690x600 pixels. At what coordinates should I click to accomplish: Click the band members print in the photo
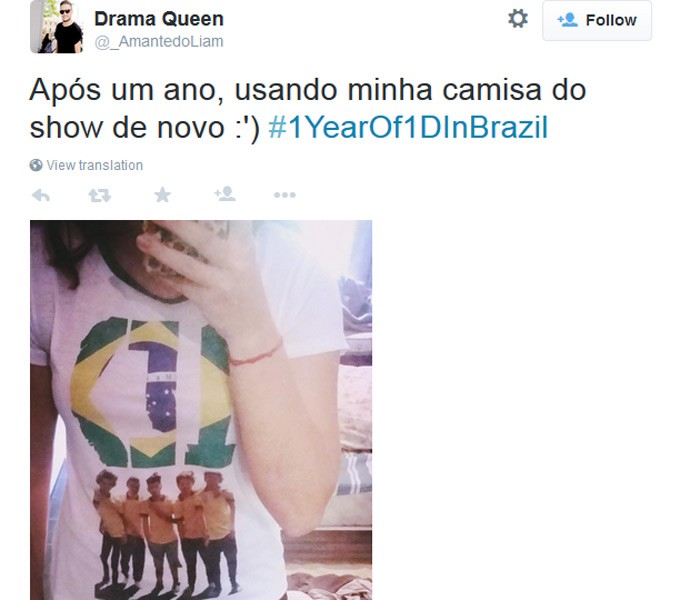pyautogui.click(x=166, y=532)
